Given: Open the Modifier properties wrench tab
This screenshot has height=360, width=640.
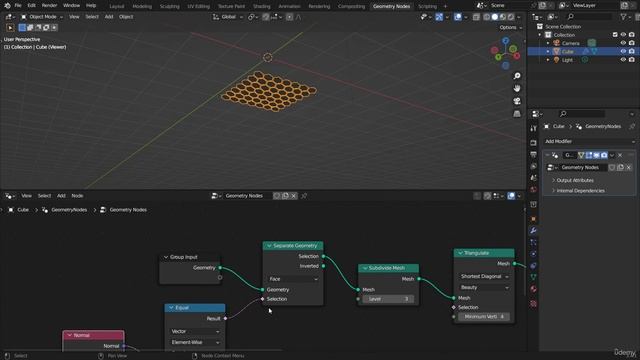Looking at the screenshot, I should (x=533, y=231).
